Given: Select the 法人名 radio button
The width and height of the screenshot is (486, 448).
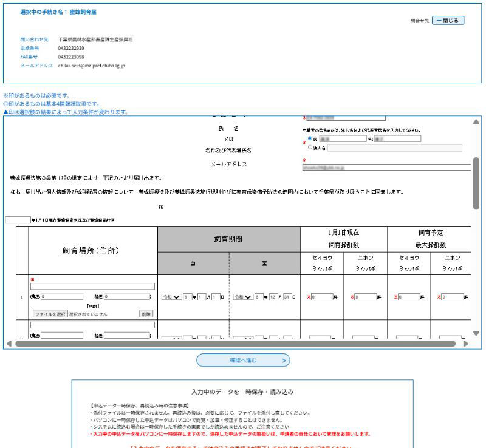Looking at the screenshot, I should [x=311, y=148].
